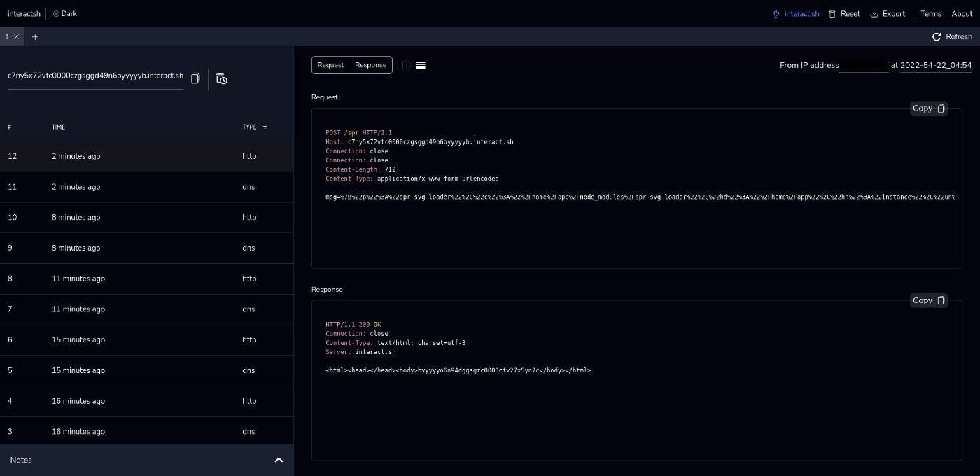Screen dimensions: 980x476
Task: Select interaction 10, http 8 minutes ago
Action: (147, 218)
